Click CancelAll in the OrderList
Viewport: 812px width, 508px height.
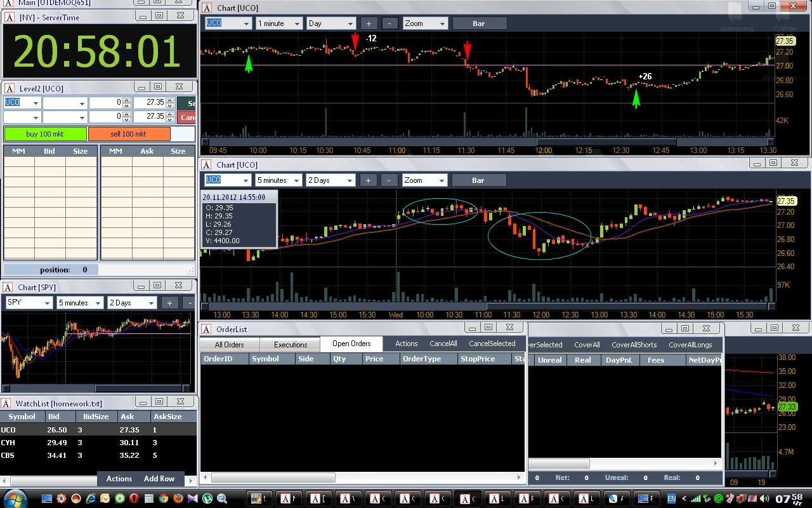coord(443,344)
